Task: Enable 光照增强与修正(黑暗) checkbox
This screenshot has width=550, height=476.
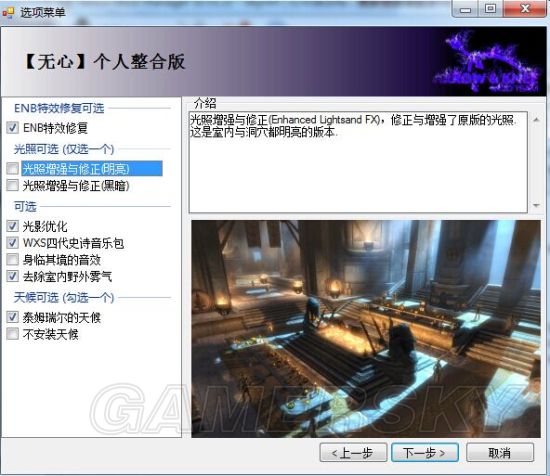Action: (x=13, y=185)
